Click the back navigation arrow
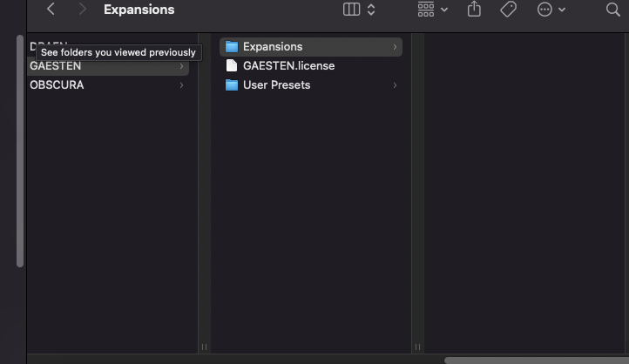 click(x=51, y=10)
